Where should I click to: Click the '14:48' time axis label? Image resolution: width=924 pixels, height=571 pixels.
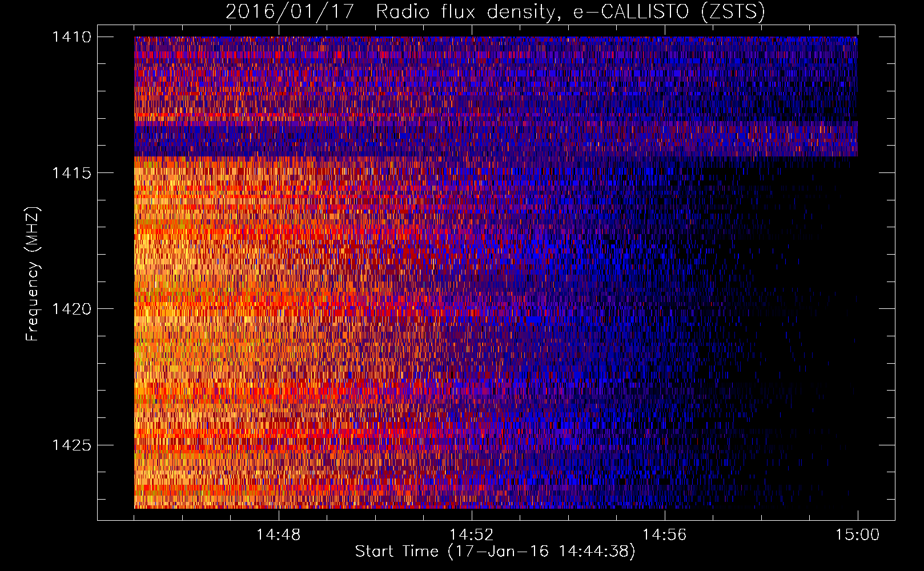(279, 534)
